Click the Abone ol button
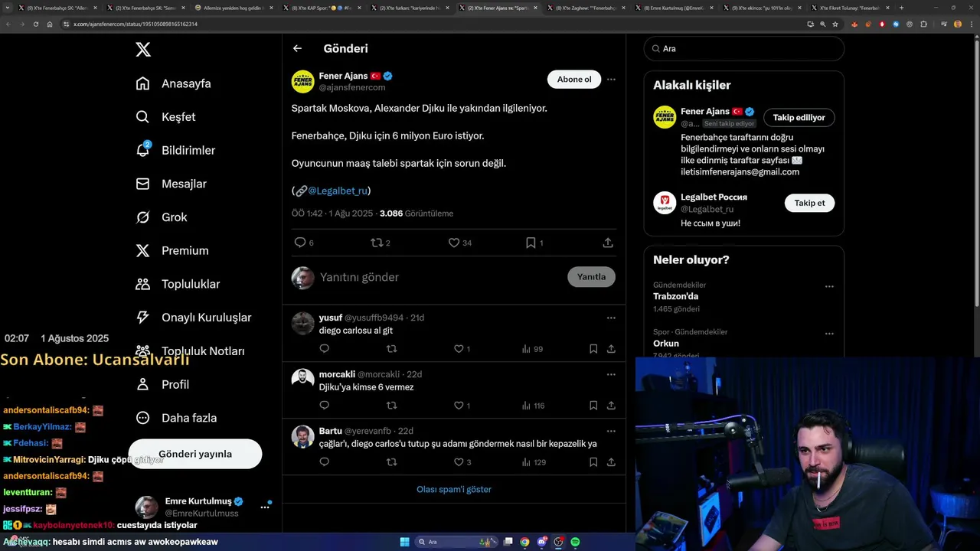This screenshot has height=551, width=980. coord(574,80)
